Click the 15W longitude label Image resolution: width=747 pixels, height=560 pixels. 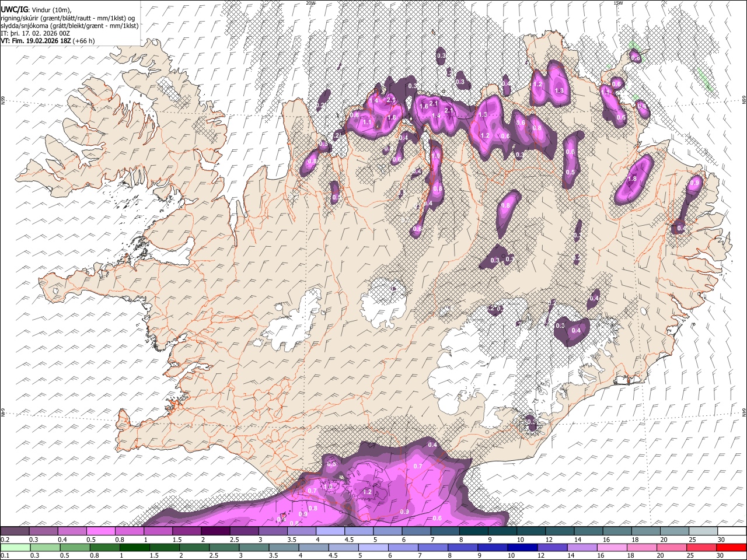click(617, 3)
